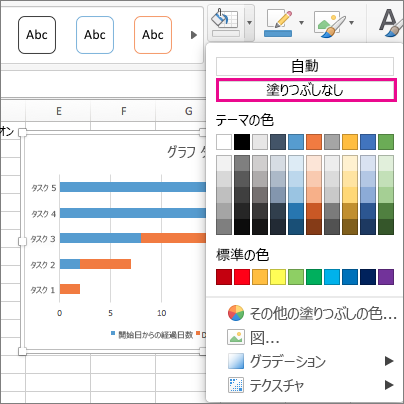
Task: Expand the Shape Outline dropdown arrow
Action: click(x=301, y=23)
